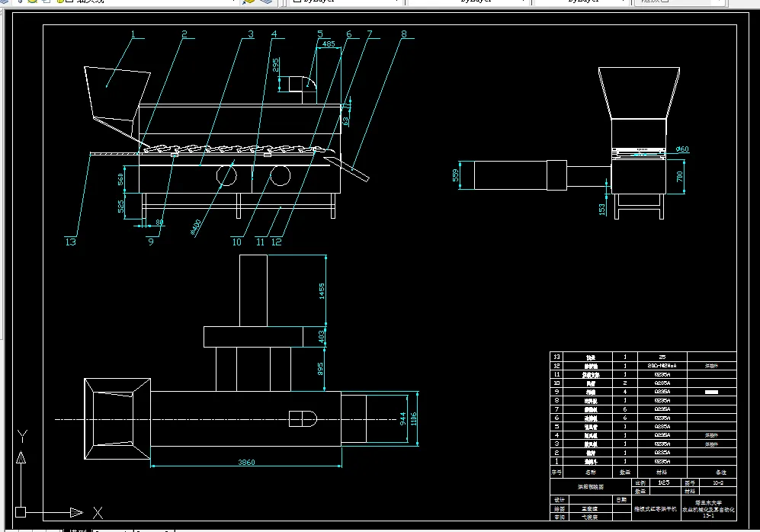Select callout number 10 below side view
760x532 pixels.
click(236, 242)
